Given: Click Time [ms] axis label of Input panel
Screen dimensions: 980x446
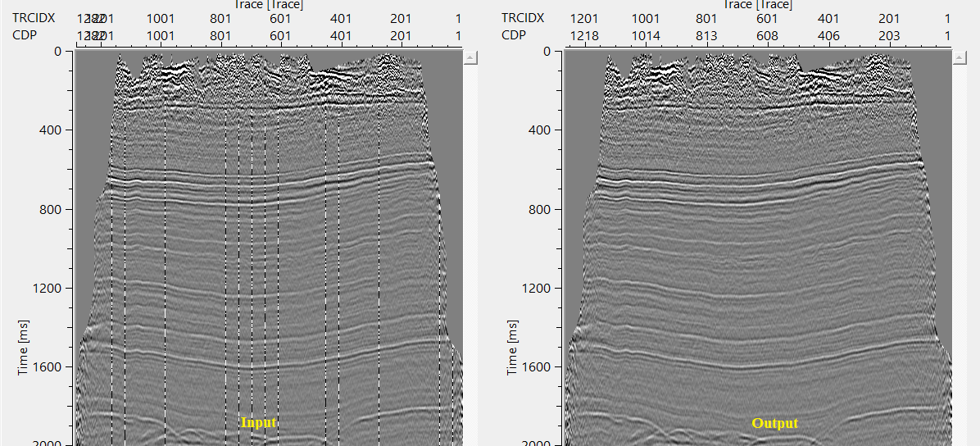Looking at the screenshot, I should [x=24, y=348].
